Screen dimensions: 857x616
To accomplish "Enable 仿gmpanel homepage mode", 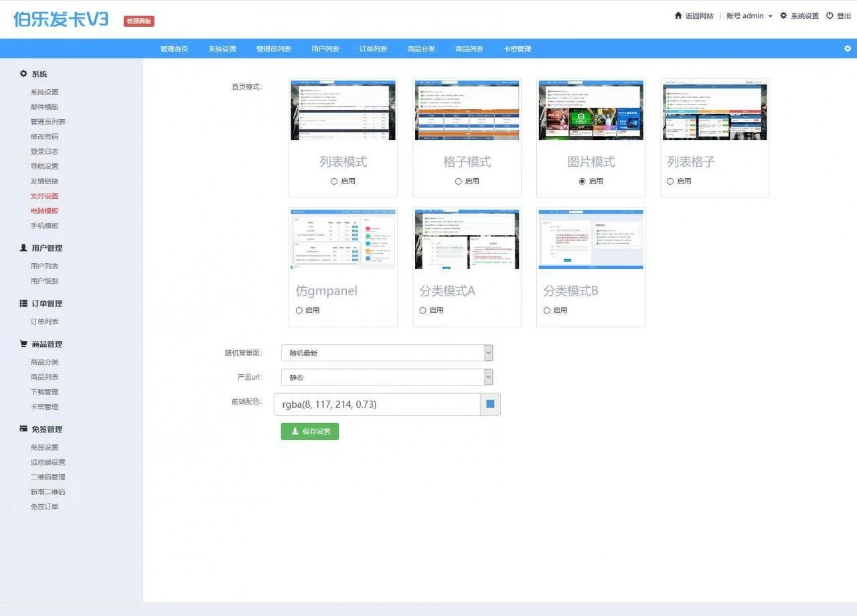I will click(x=299, y=311).
